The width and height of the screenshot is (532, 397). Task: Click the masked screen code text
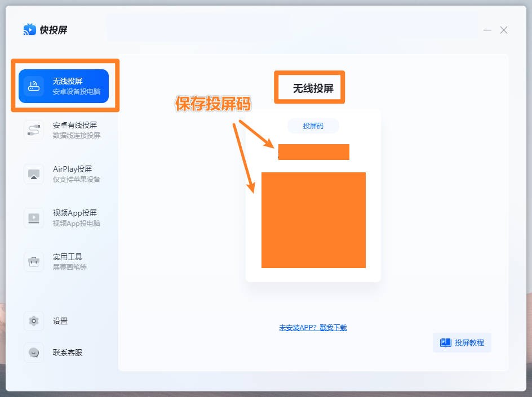point(313,151)
